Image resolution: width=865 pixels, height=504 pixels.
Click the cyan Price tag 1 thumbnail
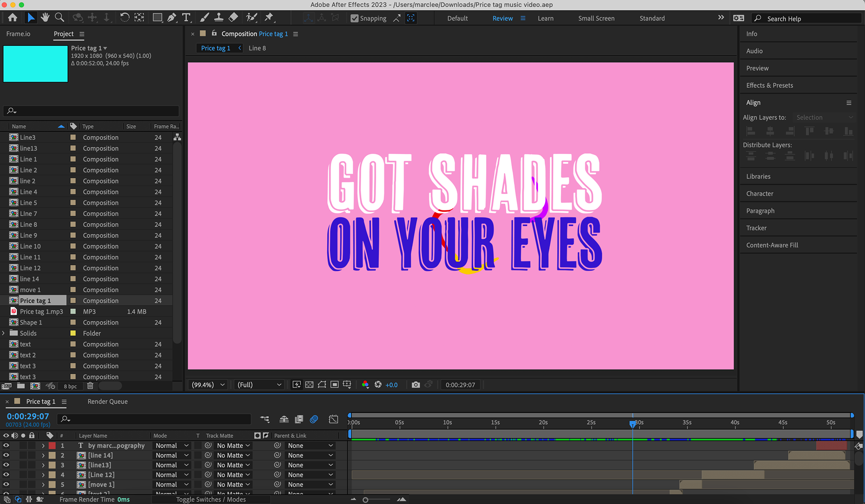(35, 64)
